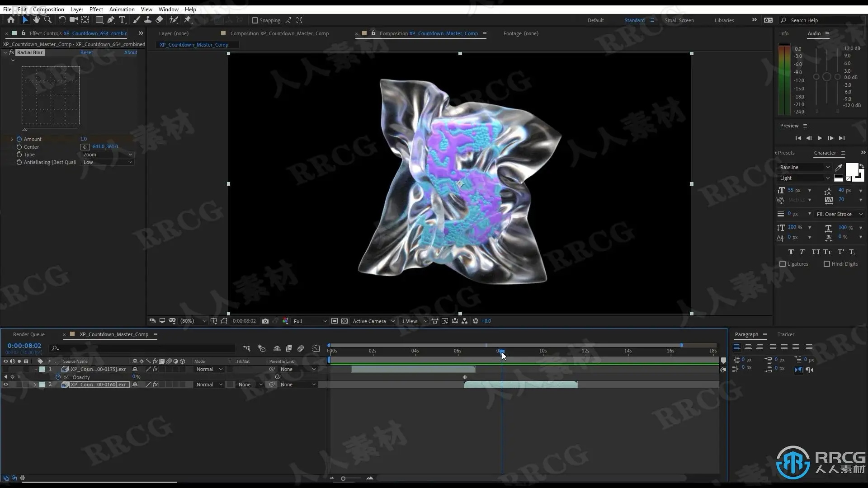Tick the Ligatures checkbox
The height and width of the screenshot is (488, 868).
tap(783, 264)
